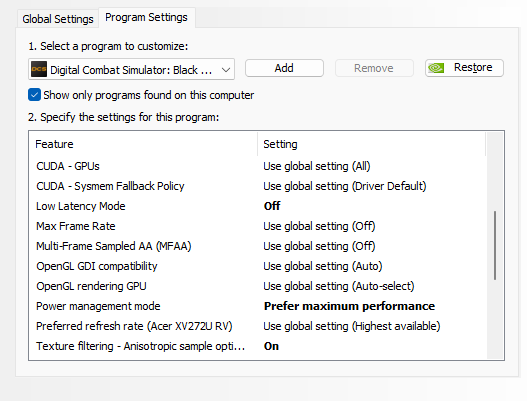Open the Highest available setting value

point(352,326)
